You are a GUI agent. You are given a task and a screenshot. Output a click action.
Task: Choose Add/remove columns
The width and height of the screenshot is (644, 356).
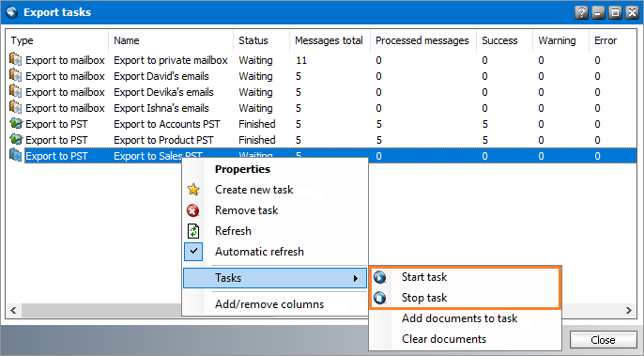(x=269, y=304)
